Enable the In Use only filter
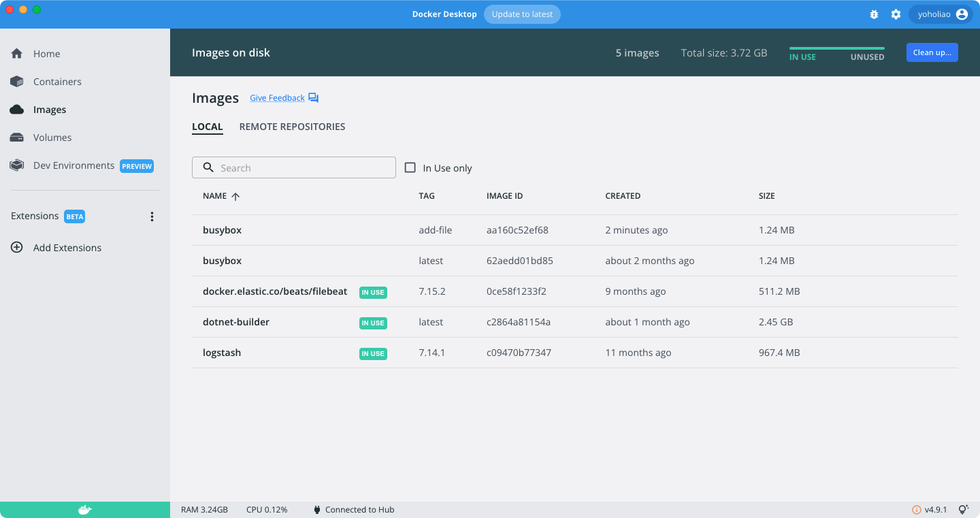980x518 pixels. [x=410, y=167]
